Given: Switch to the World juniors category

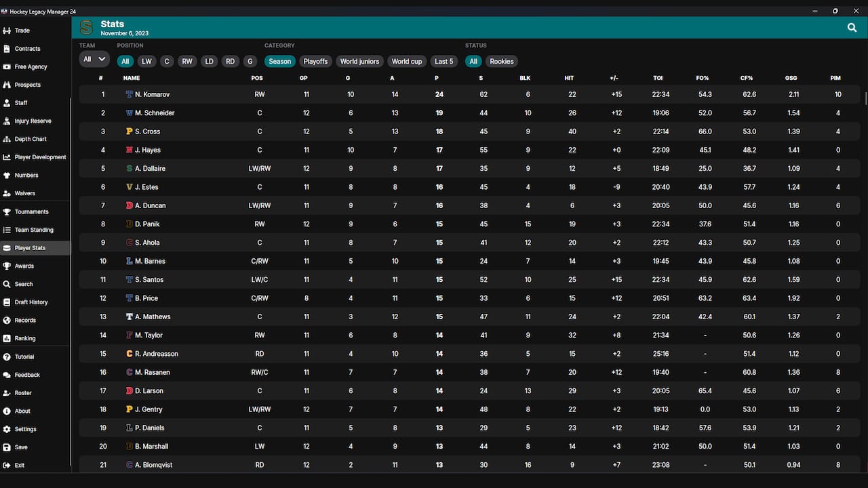Looking at the screenshot, I should 359,61.
